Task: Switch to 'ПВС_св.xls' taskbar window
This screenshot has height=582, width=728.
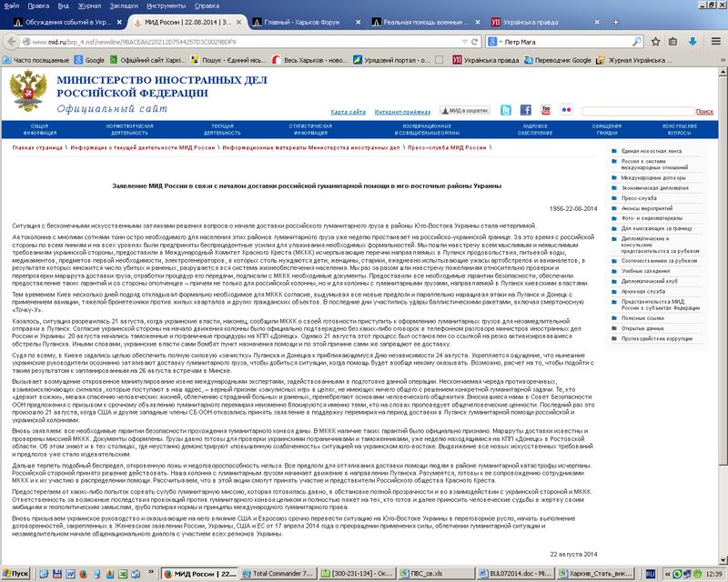Action: [x=437, y=574]
